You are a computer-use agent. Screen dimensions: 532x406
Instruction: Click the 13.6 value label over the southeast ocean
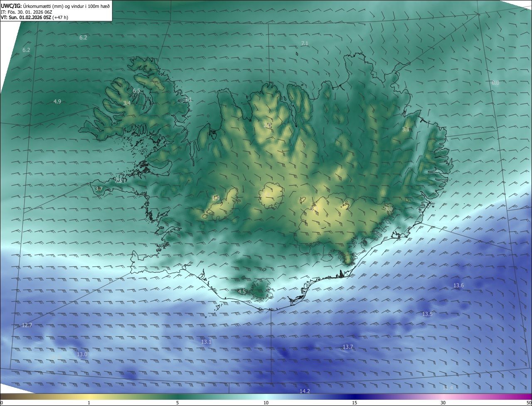pos(458,285)
